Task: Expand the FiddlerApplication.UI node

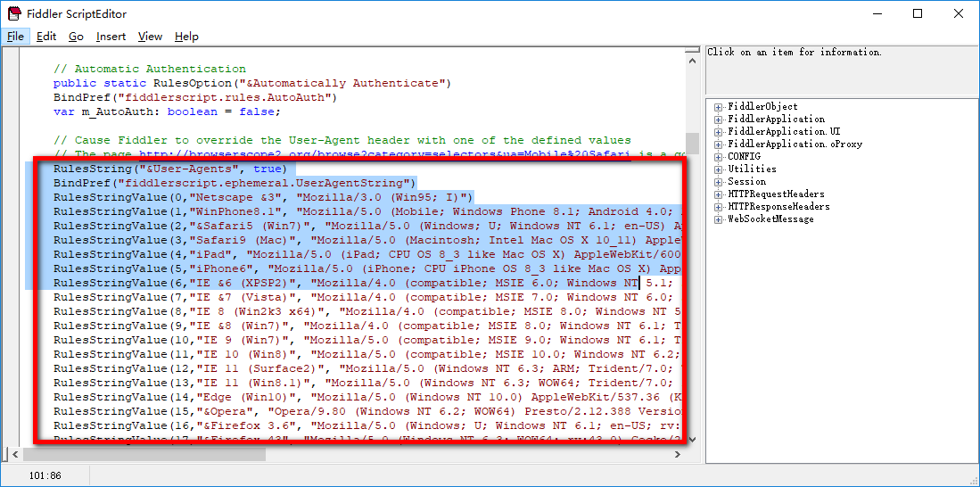Action: [x=718, y=132]
